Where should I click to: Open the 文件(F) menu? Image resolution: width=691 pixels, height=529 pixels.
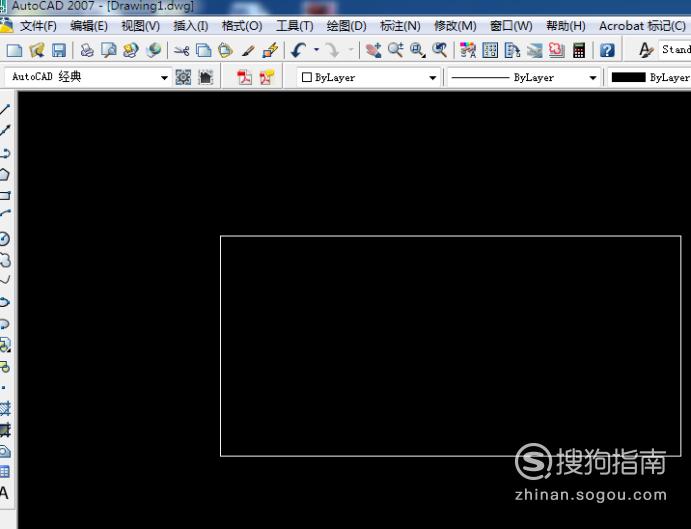[x=38, y=26]
